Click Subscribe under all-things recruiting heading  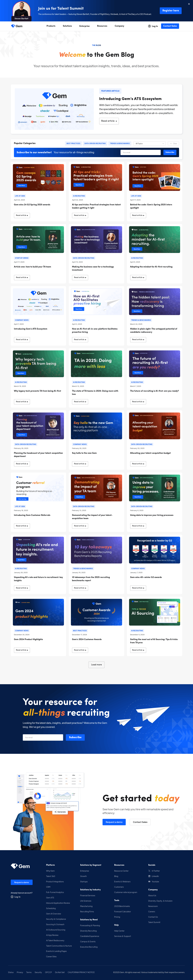[x=75, y=737]
